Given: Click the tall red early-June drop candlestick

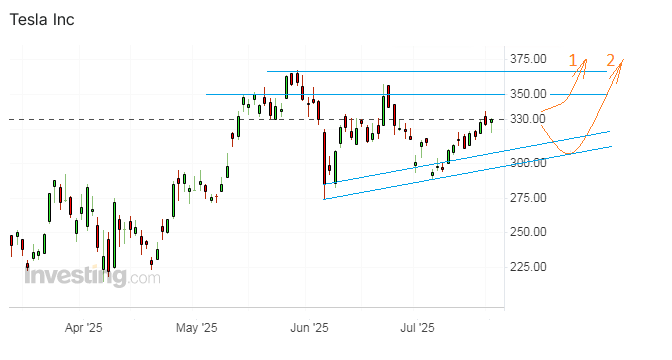Looking at the screenshot, I should pyautogui.click(x=324, y=163).
